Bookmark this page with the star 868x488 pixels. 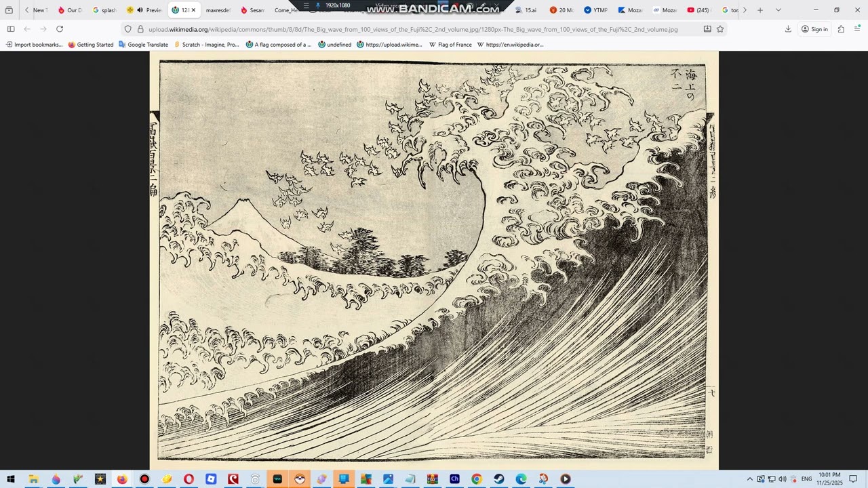point(720,29)
